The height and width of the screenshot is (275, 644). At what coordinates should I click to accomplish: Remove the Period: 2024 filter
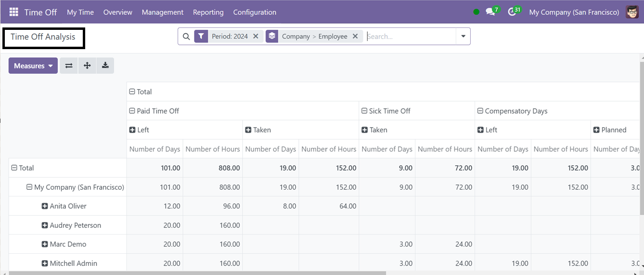point(256,36)
